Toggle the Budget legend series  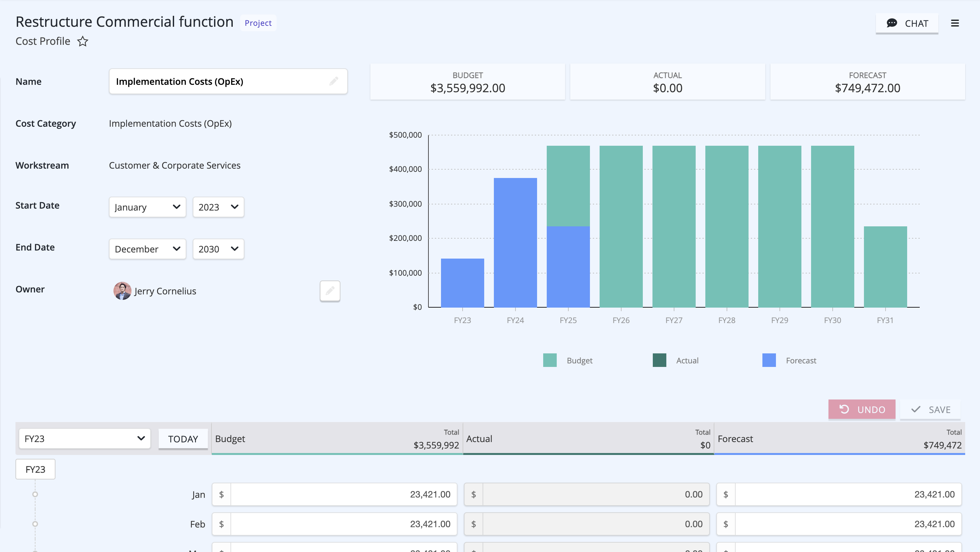click(568, 360)
